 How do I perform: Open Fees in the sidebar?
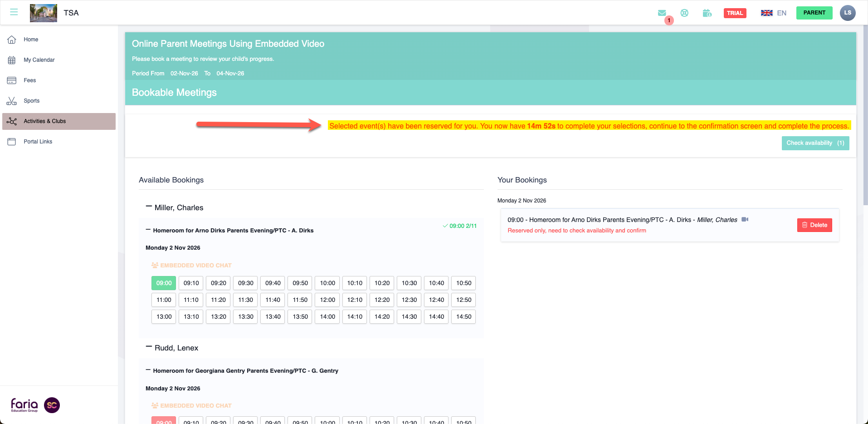[x=29, y=80]
